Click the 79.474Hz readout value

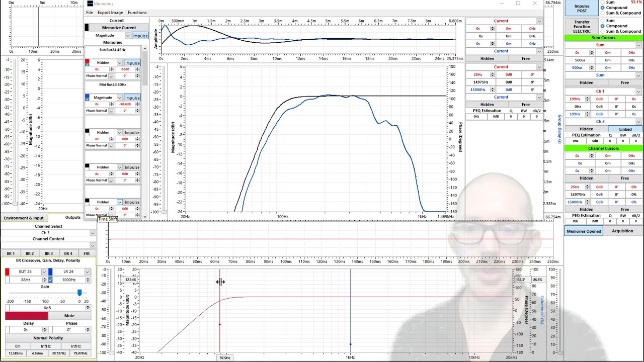(80, 353)
